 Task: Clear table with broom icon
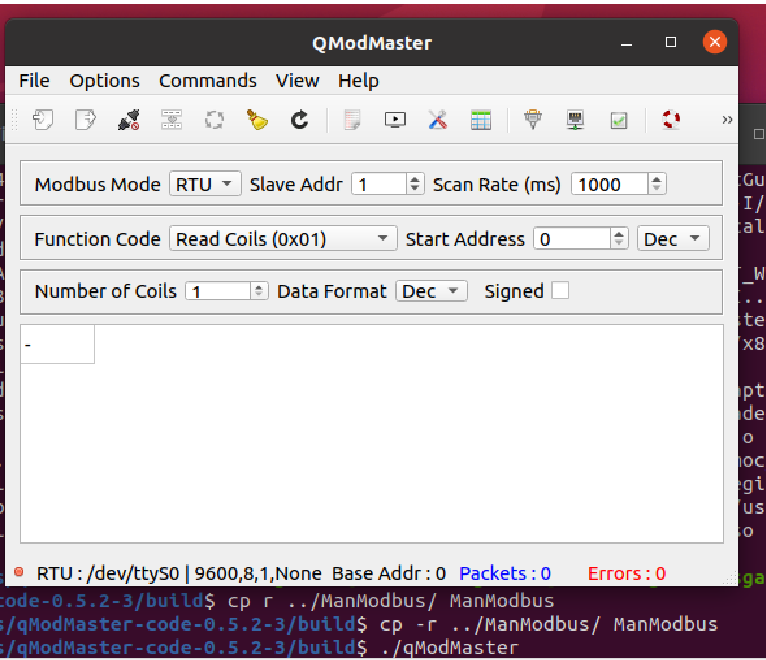click(x=257, y=120)
